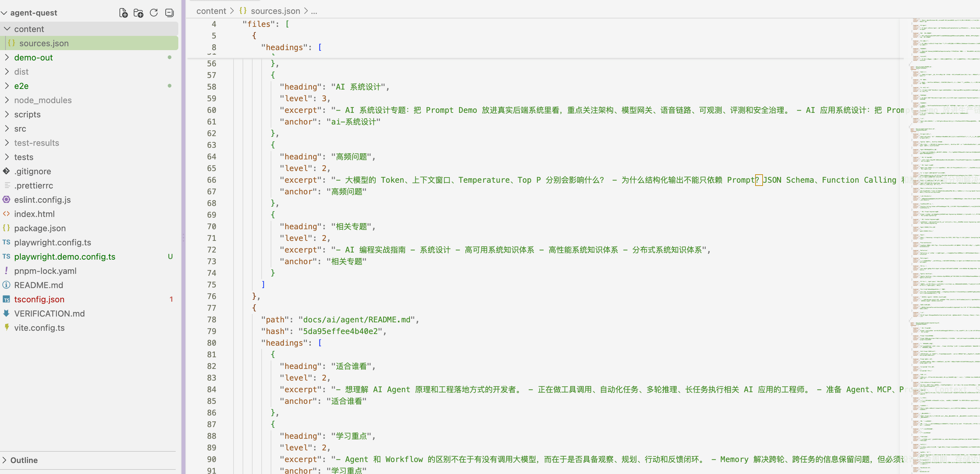The height and width of the screenshot is (474, 980).
Task: Click the New Folder icon in explorer header
Action: coord(139,13)
